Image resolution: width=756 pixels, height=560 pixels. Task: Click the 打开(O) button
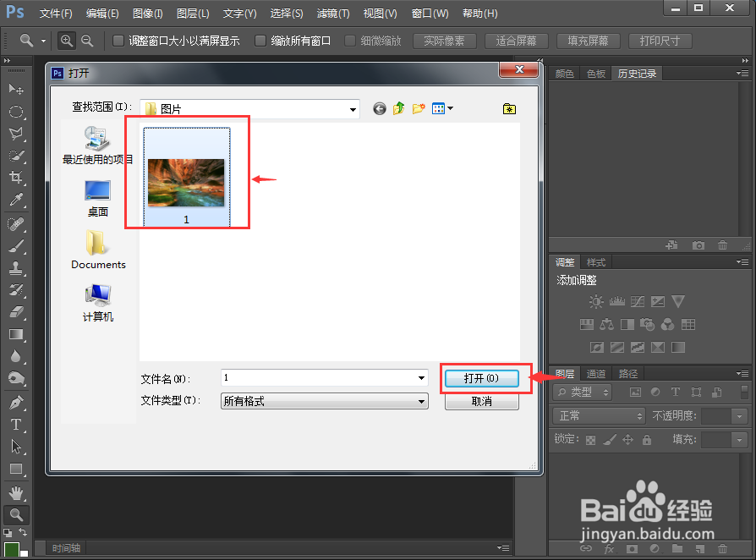click(482, 378)
